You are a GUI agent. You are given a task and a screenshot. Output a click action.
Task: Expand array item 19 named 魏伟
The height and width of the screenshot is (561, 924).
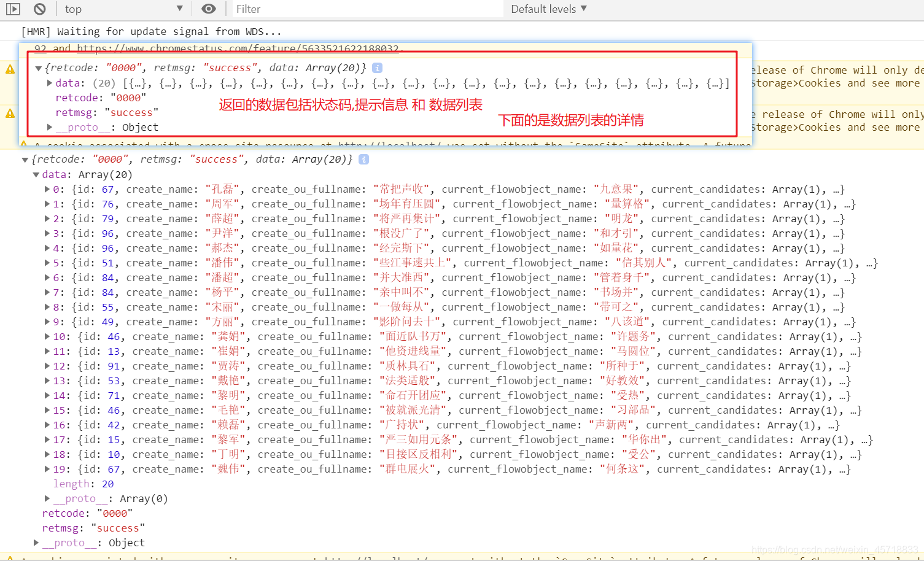47,469
